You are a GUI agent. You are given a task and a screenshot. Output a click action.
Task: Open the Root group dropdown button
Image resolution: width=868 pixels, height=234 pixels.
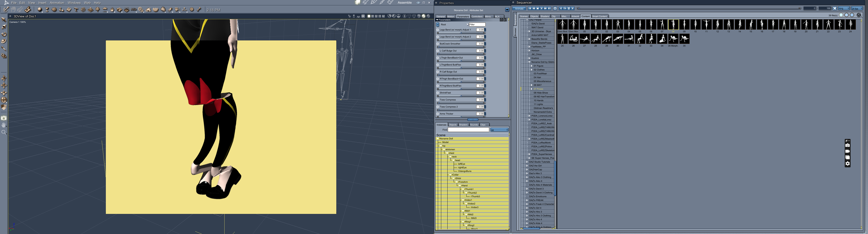click(438, 25)
